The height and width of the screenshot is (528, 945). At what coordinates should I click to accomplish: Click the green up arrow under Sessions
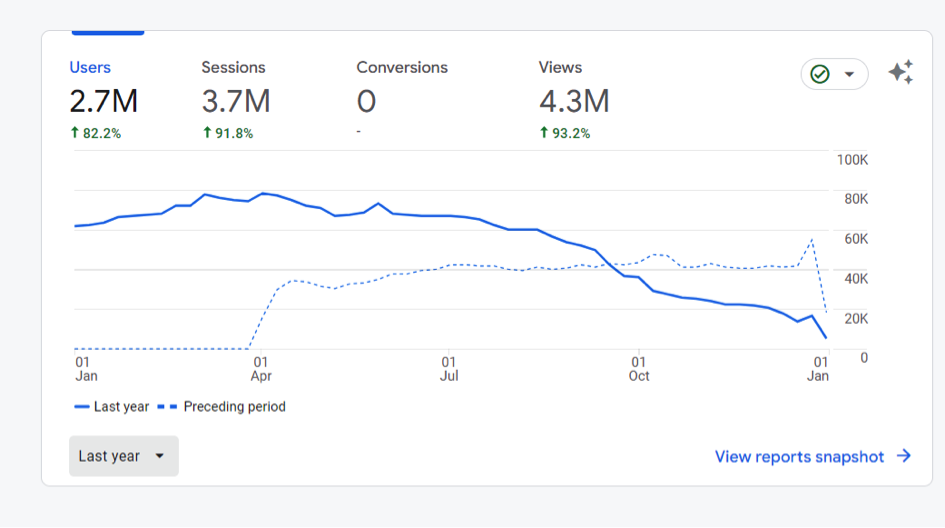coord(207,133)
